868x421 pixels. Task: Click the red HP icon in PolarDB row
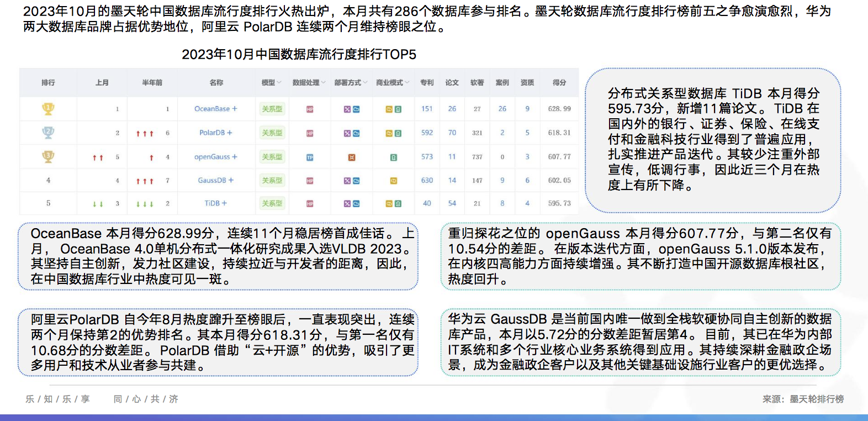pyautogui.click(x=310, y=133)
